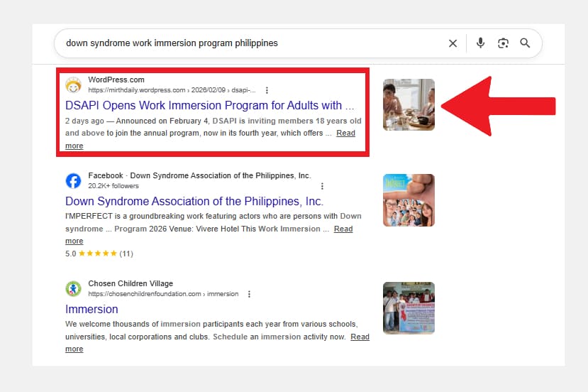Open Google Lens image search icon

point(503,43)
